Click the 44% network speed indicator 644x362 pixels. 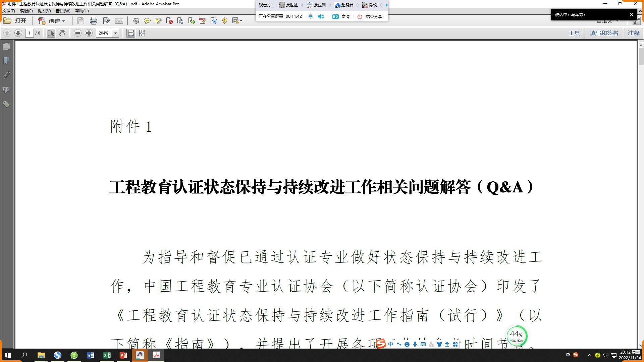coord(516,335)
